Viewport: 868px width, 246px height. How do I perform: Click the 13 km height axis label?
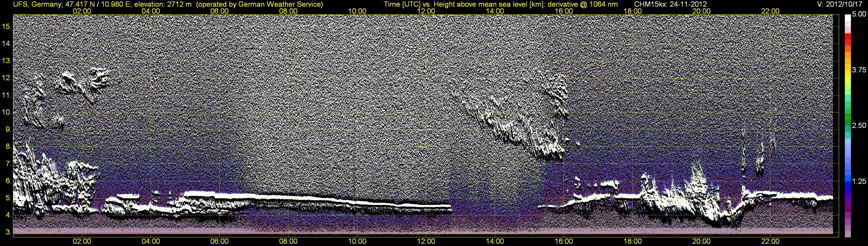(x=7, y=61)
